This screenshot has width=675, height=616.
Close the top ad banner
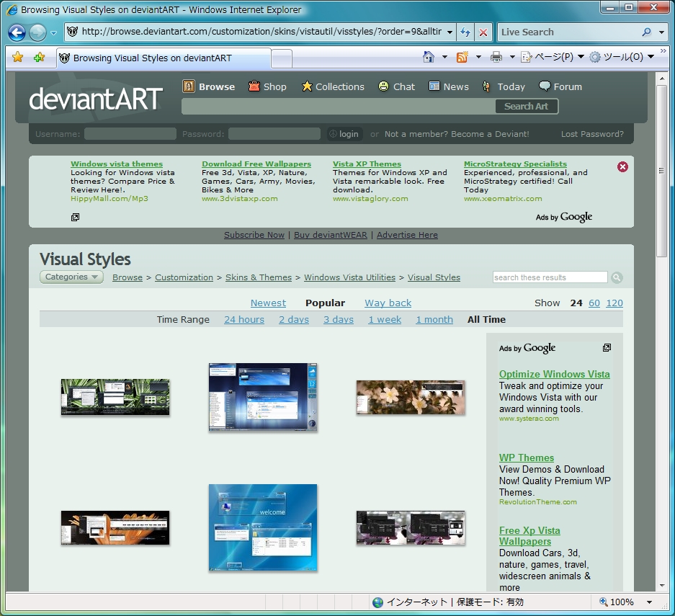pos(622,167)
